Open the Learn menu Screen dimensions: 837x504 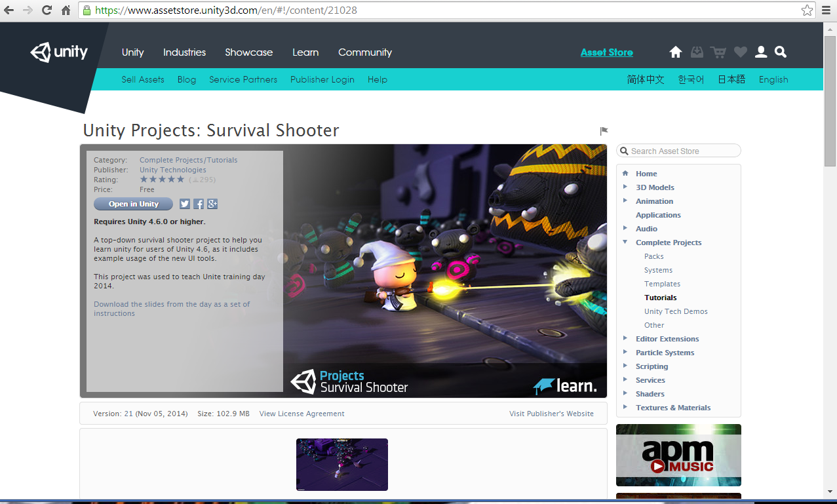coord(305,52)
